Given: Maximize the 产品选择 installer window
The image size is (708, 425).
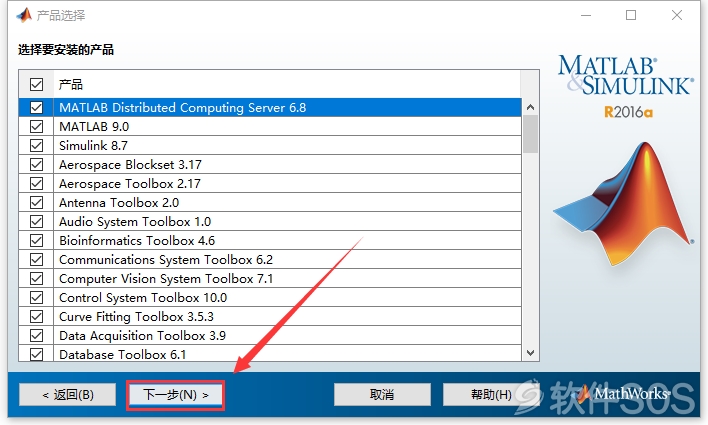Looking at the screenshot, I should click(x=631, y=15).
